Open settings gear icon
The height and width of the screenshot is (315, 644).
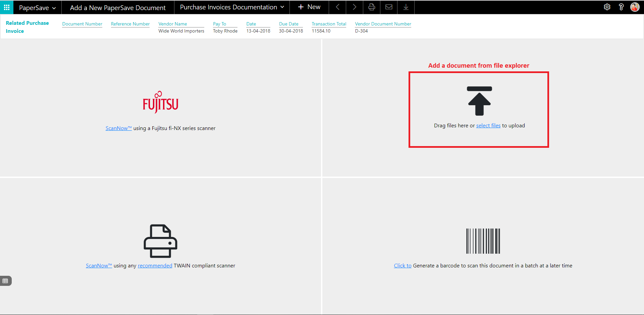tap(607, 7)
